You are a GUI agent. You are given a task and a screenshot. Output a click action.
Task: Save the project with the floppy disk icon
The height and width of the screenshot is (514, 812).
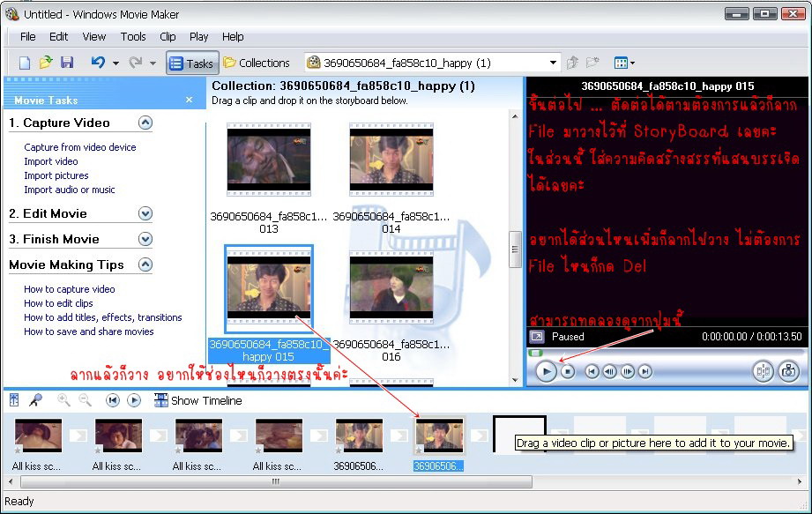[67, 63]
